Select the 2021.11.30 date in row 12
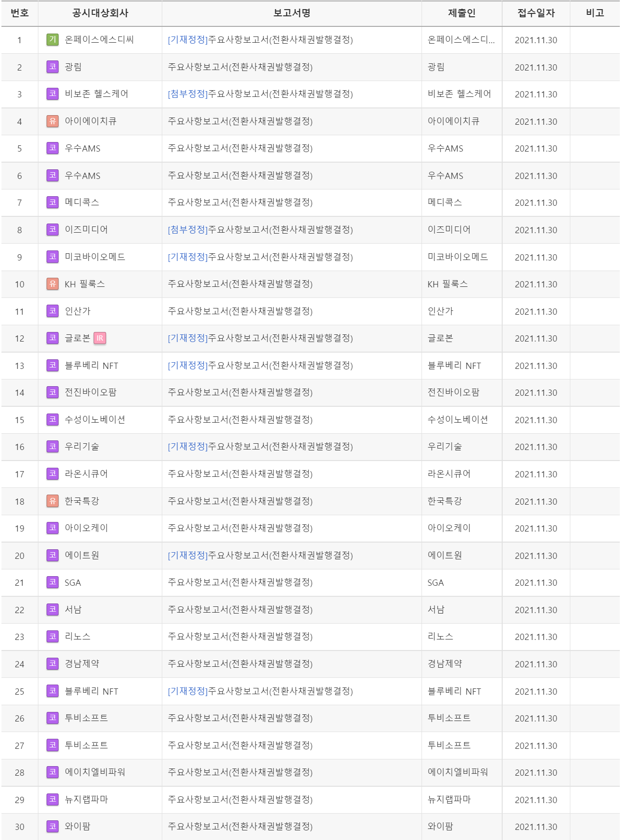This screenshot has height=840, width=627. (536, 339)
